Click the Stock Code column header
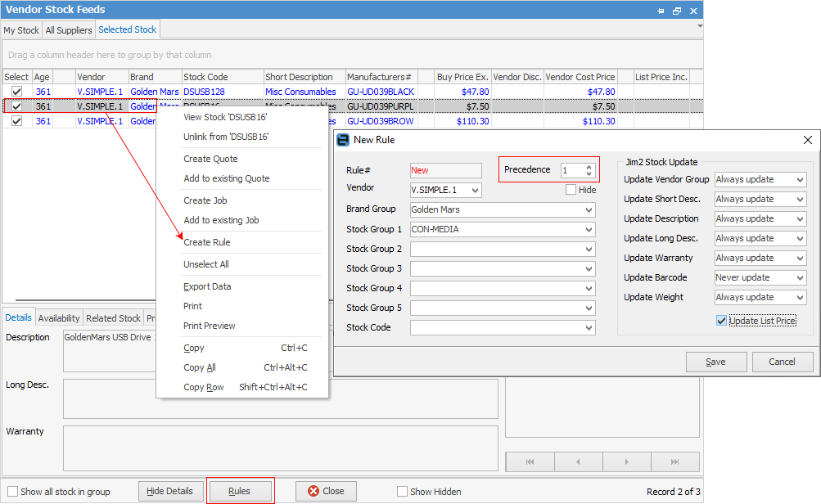Screen dimensions: 821x504 (206, 77)
